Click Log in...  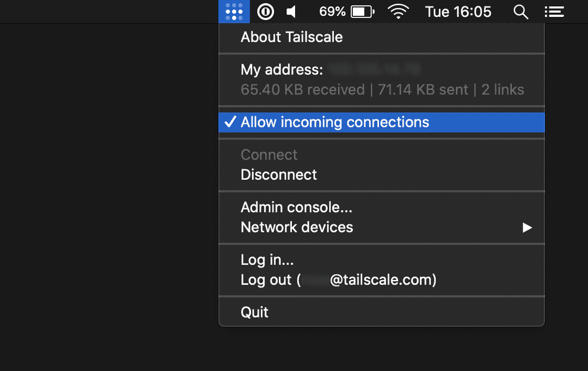coord(267,260)
